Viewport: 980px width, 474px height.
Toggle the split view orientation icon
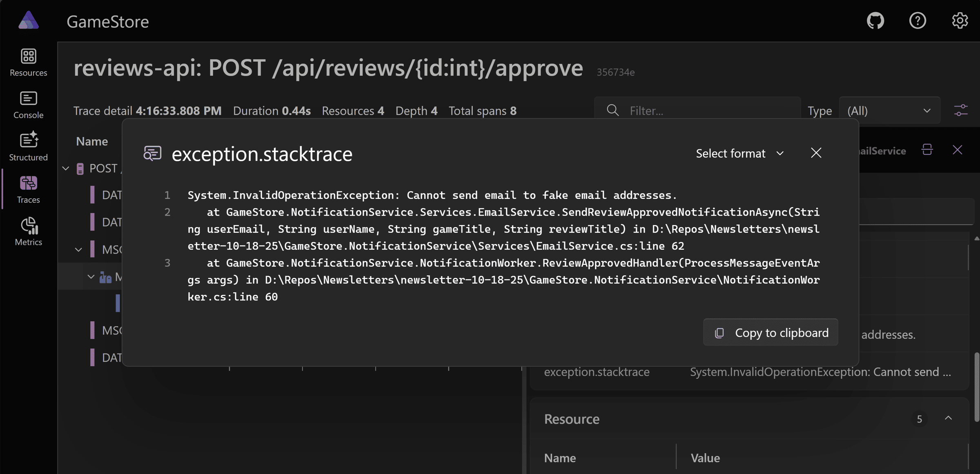[927, 150]
